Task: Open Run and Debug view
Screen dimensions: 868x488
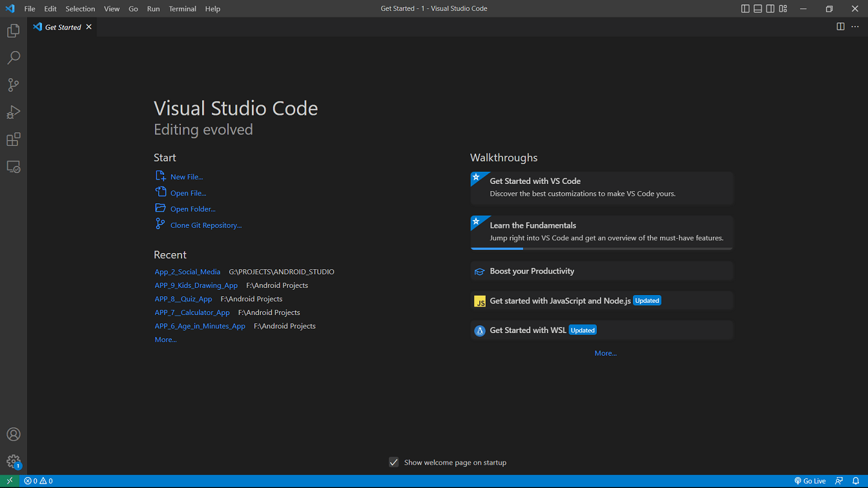Action: [x=14, y=112]
